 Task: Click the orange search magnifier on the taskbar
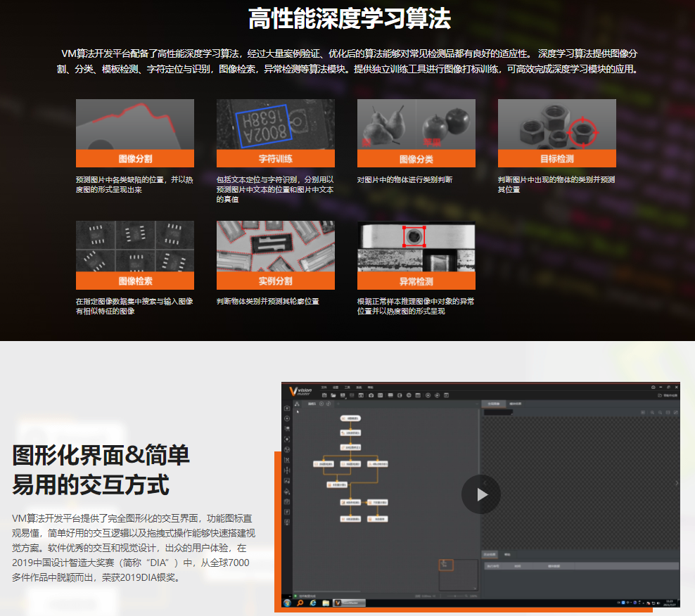(x=300, y=603)
